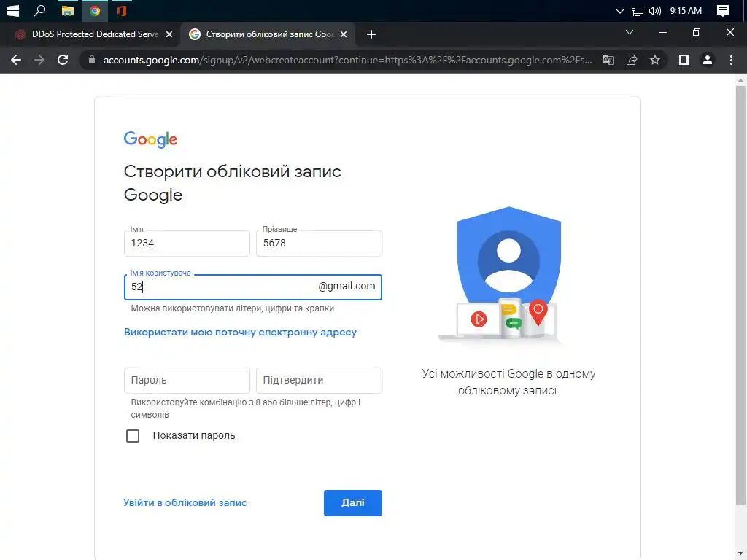Click the scrollbar down arrow

click(740, 554)
